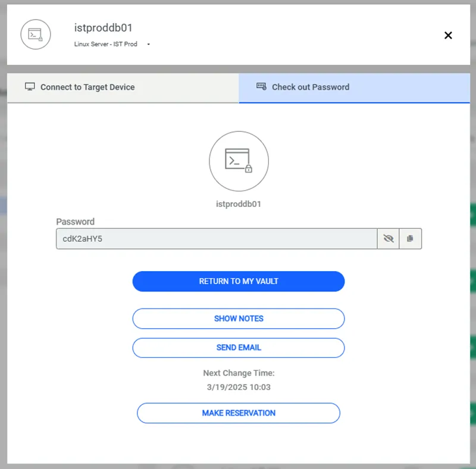
Task: Hide the password with the eye toggle
Action: (389, 239)
